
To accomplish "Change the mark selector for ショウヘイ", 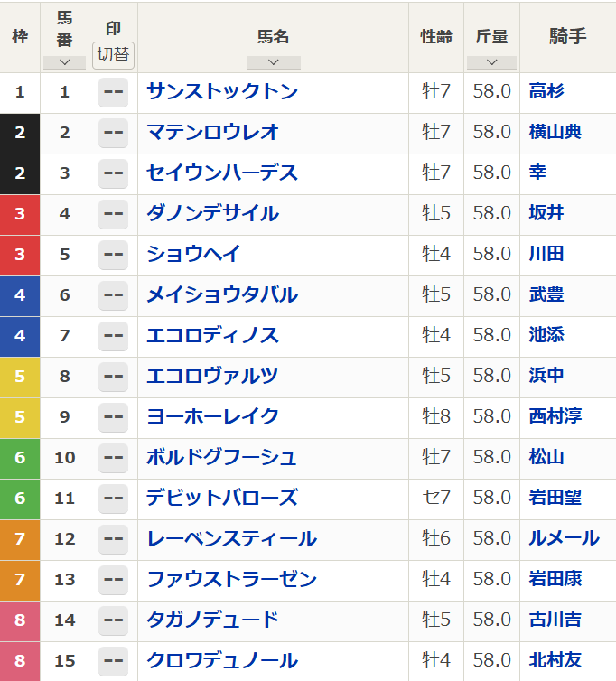I will [x=113, y=255].
